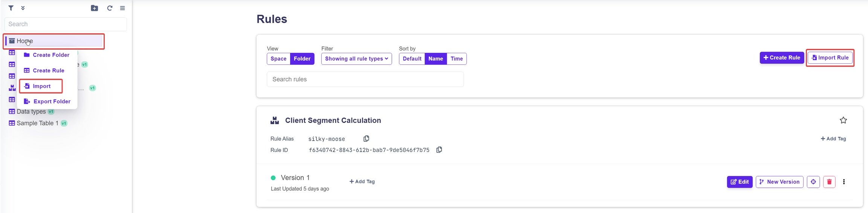Refresh the rule tree
868x213 pixels.
tap(110, 8)
